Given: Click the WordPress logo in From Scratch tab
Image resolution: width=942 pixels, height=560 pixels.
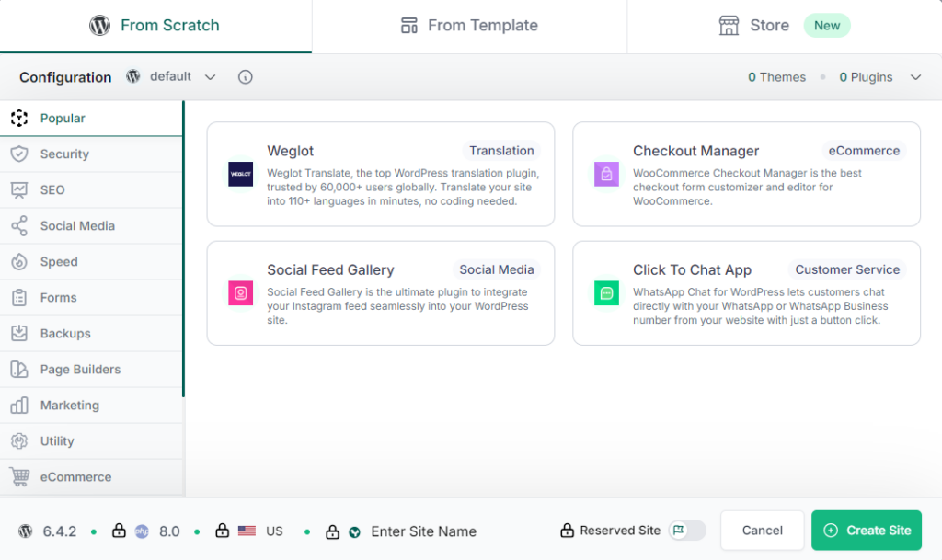Looking at the screenshot, I should click(99, 25).
